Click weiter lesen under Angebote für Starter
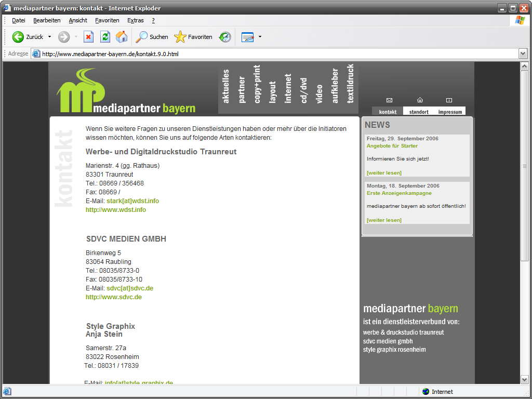 (384, 172)
